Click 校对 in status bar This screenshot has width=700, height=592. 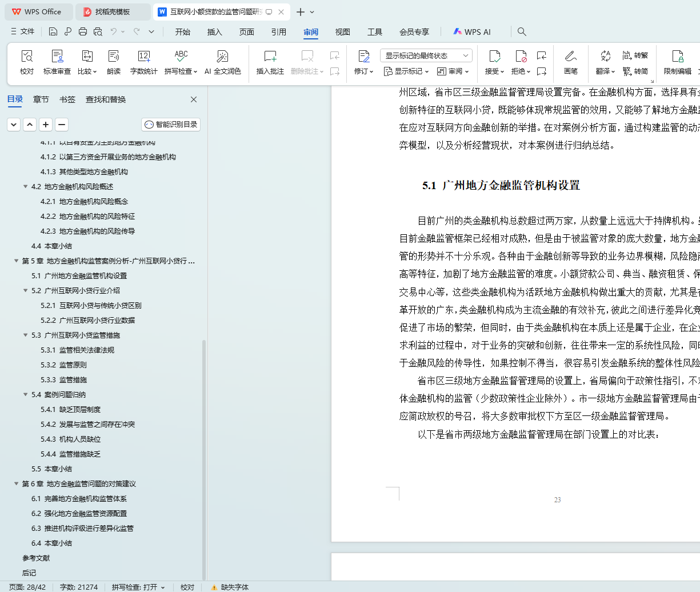point(187,587)
